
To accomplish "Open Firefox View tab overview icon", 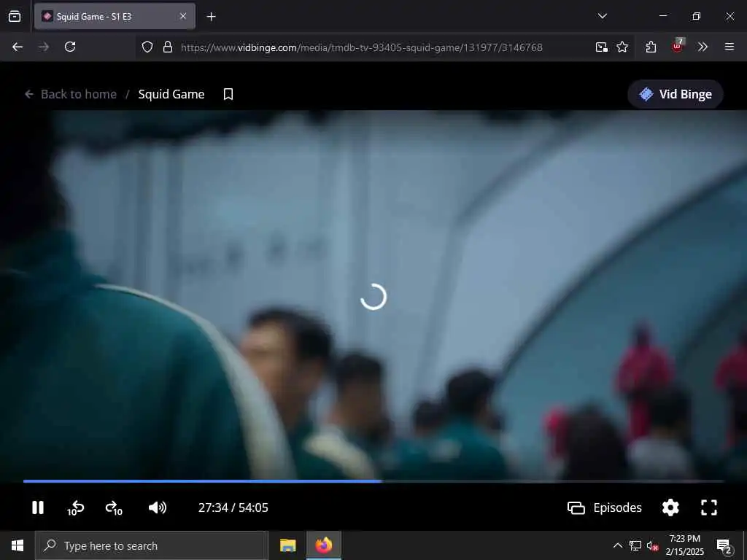I will (x=15, y=16).
